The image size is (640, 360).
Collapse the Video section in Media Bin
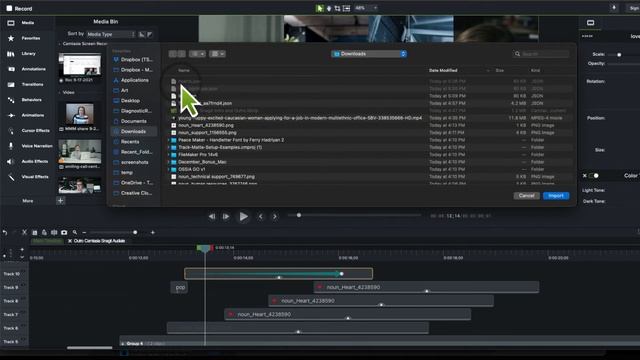tap(60, 93)
